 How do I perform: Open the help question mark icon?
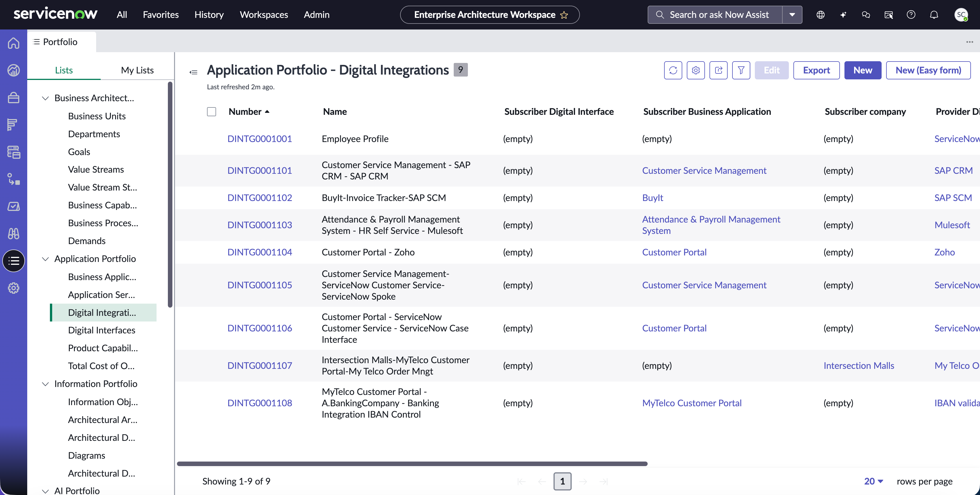click(x=911, y=15)
